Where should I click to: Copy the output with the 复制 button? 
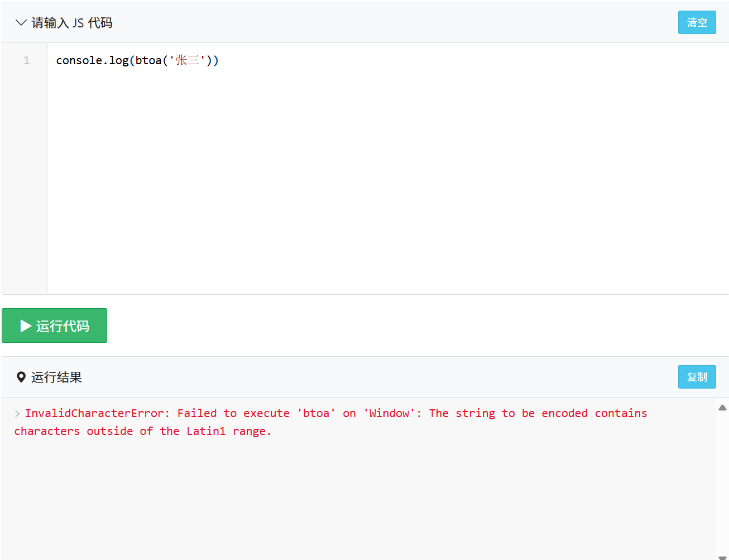[x=697, y=377]
